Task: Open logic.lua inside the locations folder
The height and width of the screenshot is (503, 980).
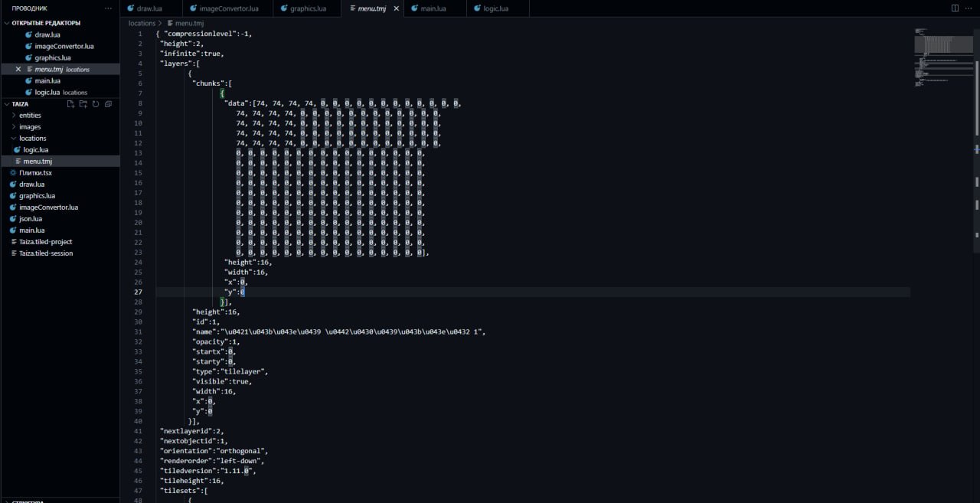Action: [x=60, y=150]
